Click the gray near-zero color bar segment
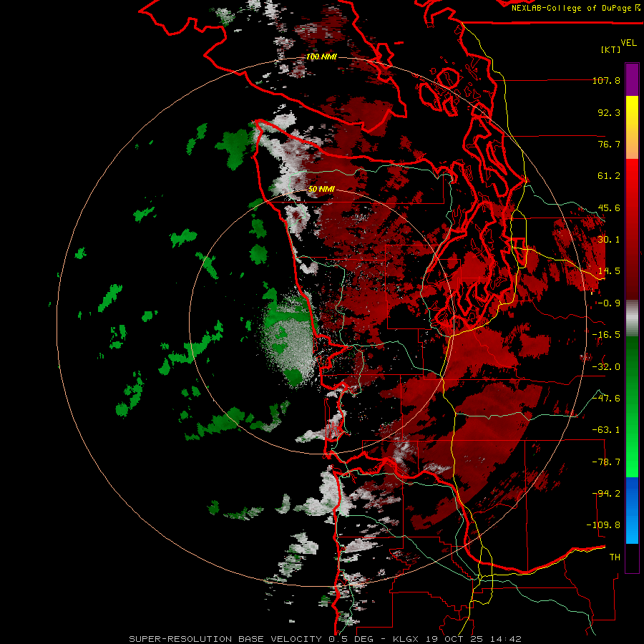Screen dimensions: 644x644 (x=632, y=318)
